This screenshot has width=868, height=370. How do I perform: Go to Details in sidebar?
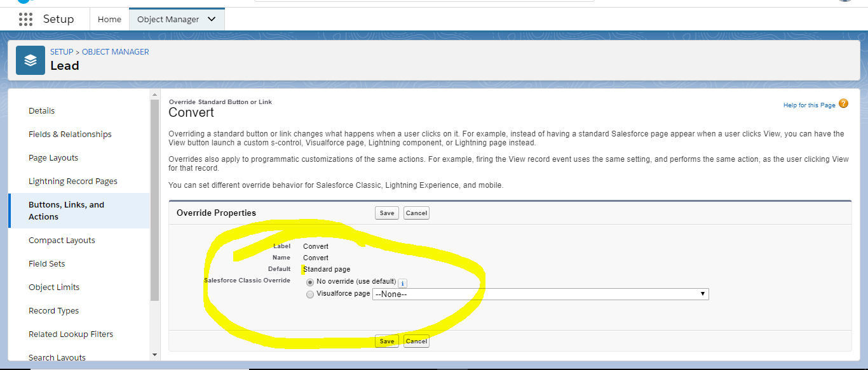[x=42, y=110]
